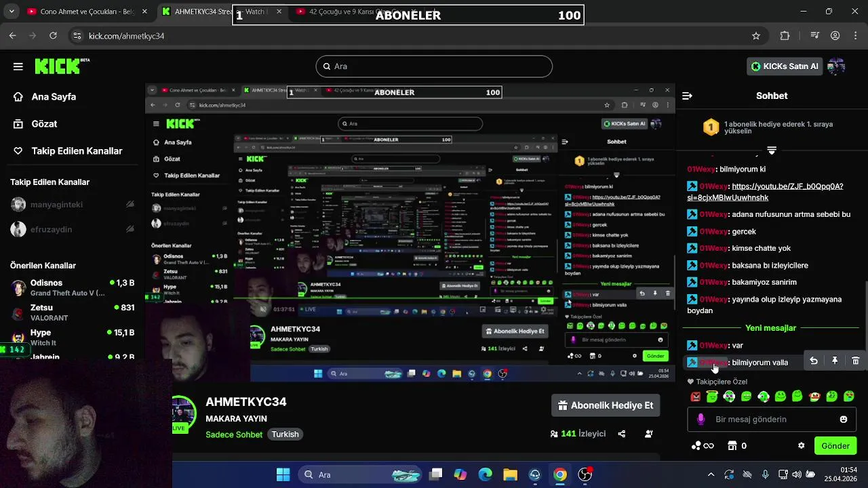Open chat settings gear icon

click(x=801, y=446)
